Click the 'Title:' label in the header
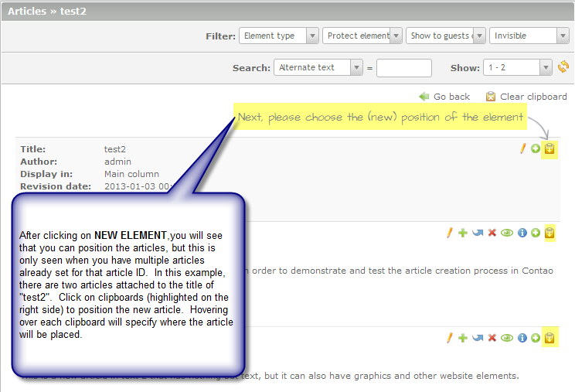575x392 pixels. point(32,149)
